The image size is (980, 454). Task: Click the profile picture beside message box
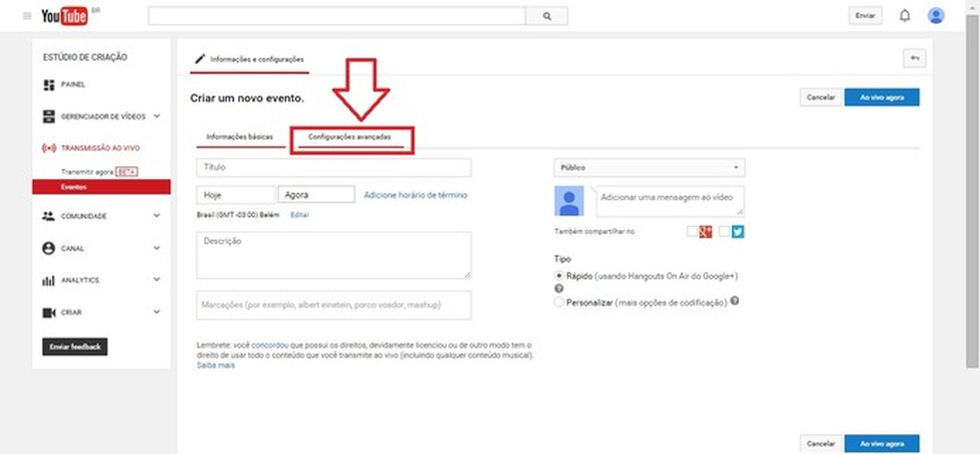tap(569, 201)
